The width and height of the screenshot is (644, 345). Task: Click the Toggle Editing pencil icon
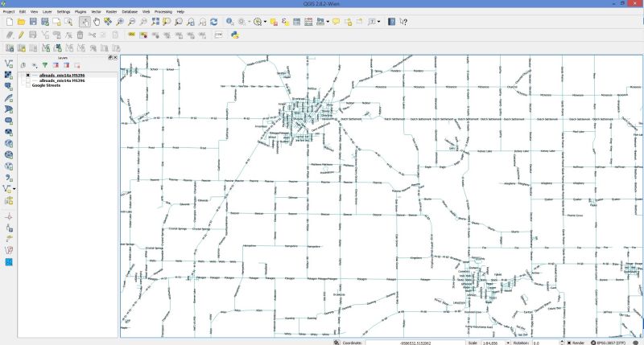[21, 35]
